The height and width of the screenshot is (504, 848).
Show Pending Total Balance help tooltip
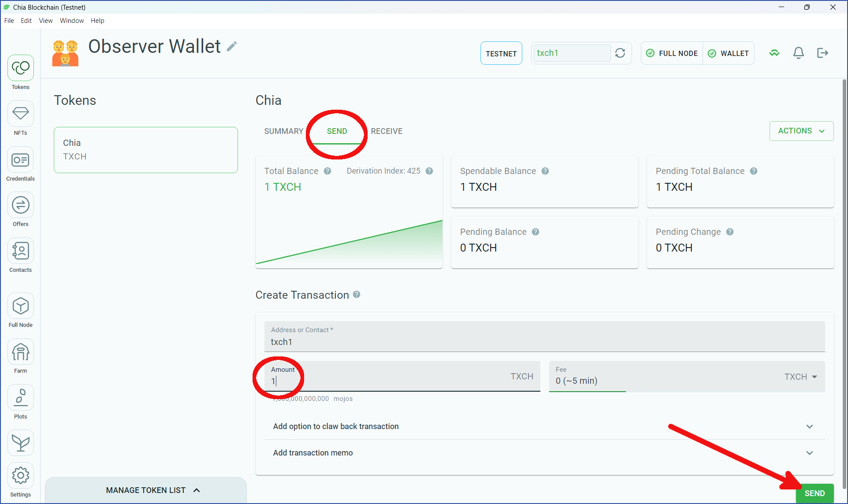click(754, 171)
